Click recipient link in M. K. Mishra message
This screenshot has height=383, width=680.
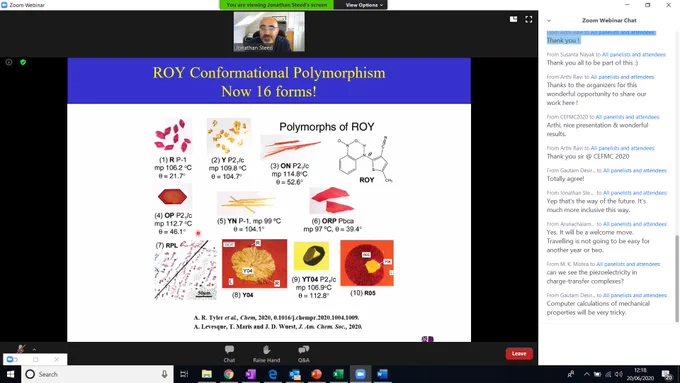tap(628, 264)
